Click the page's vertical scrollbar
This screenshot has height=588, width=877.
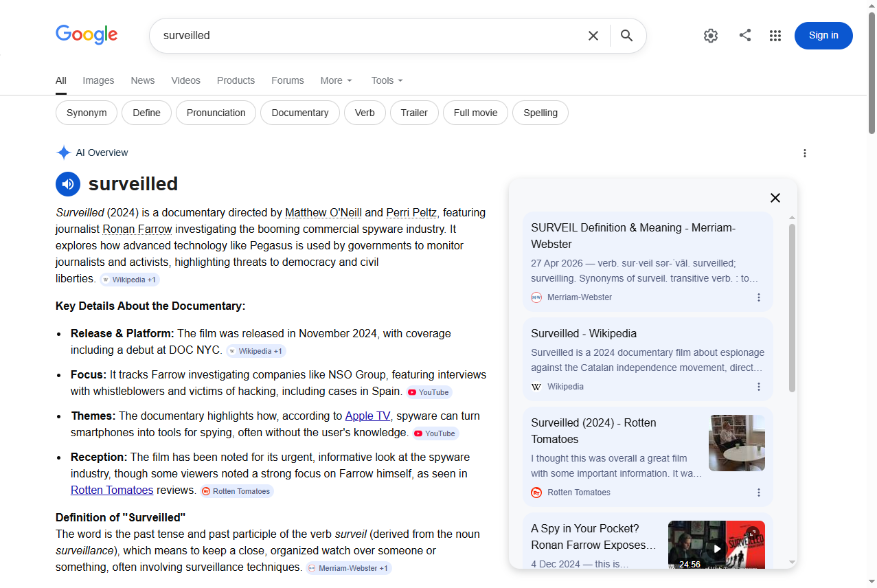coord(872,72)
